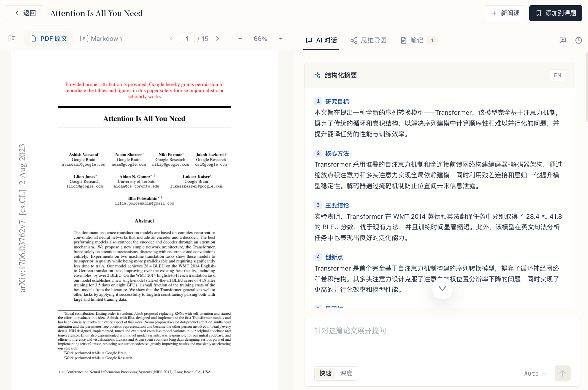This screenshot has width=588, height=390.
Task: Go to previous PDF page arrow
Action: click(171, 39)
